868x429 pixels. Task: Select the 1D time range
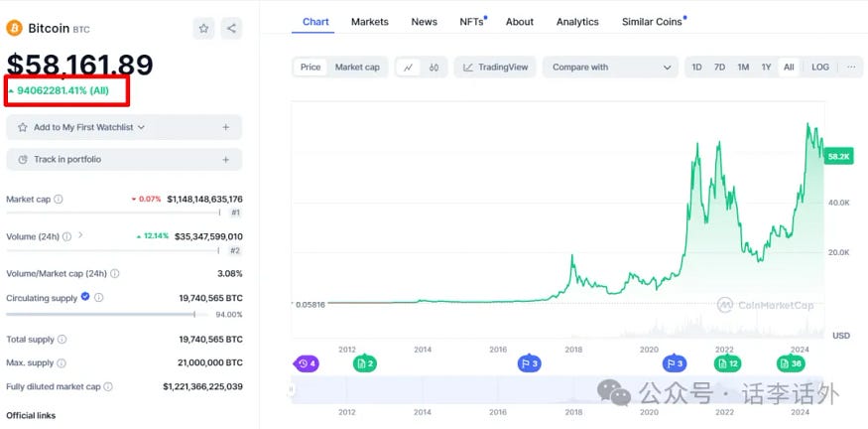pyautogui.click(x=696, y=68)
